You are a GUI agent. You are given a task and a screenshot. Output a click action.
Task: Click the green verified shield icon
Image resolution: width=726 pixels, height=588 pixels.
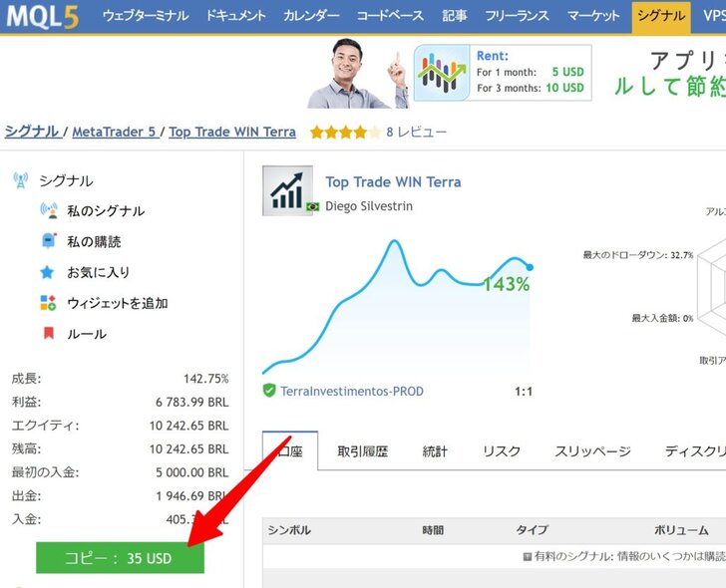click(x=269, y=391)
